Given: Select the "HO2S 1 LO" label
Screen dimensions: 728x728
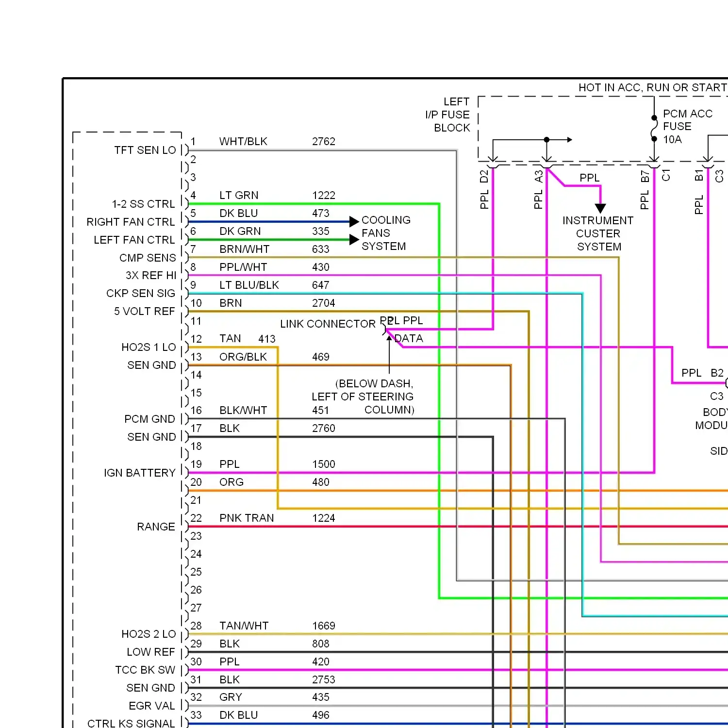Looking at the screenshot, I should pos(149,347).
